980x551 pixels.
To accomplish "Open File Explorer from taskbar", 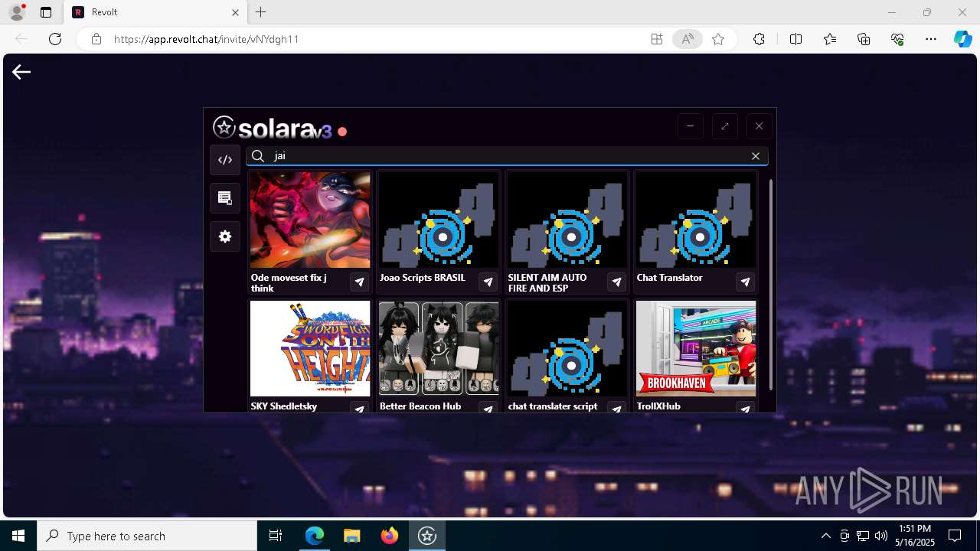I will coord(351,536).
